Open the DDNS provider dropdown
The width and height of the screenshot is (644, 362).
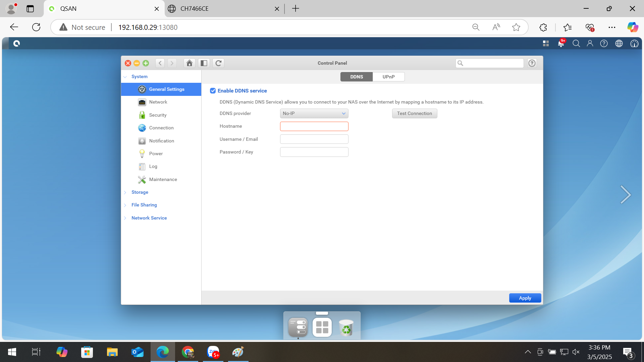[x=314, y=113]
